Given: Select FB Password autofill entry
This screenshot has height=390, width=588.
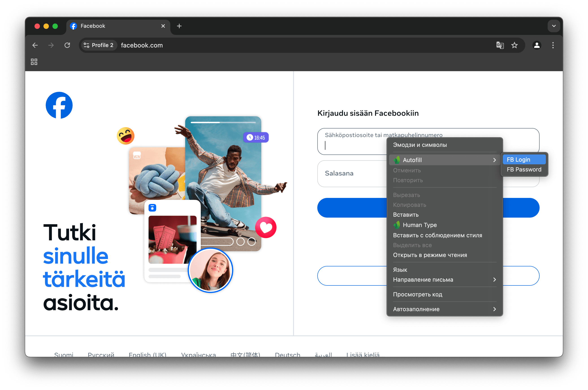Looking at the screenshot, I should coord(524,169).
